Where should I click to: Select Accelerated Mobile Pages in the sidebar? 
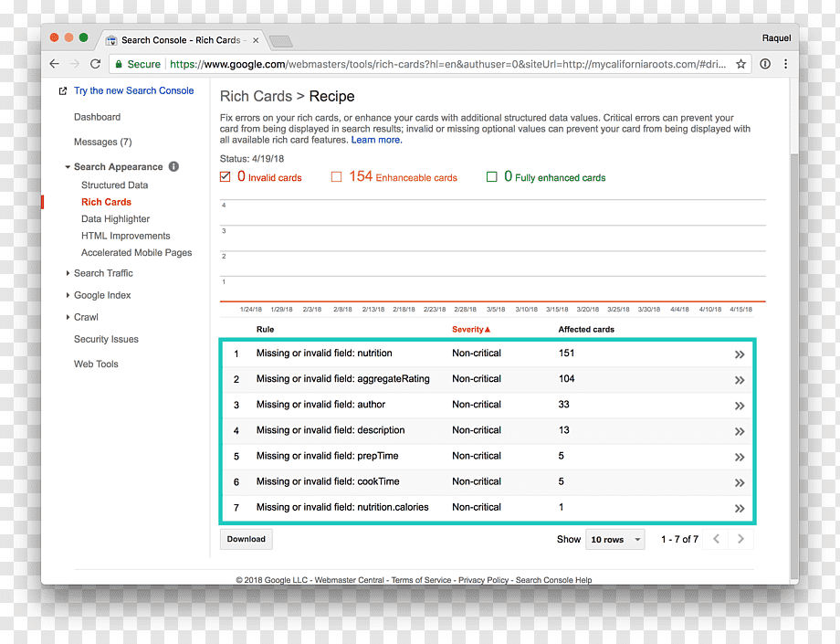point(136,252)
